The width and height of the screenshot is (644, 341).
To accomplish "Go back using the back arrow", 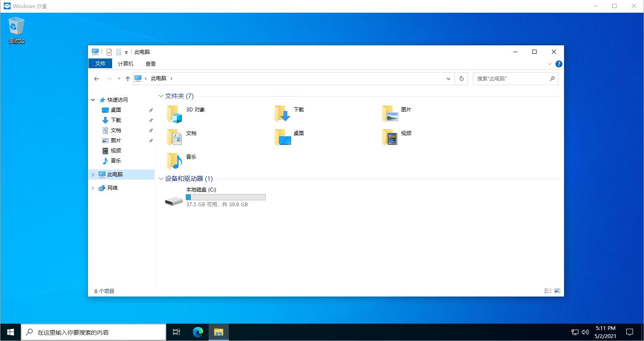I will pos(96,78).
